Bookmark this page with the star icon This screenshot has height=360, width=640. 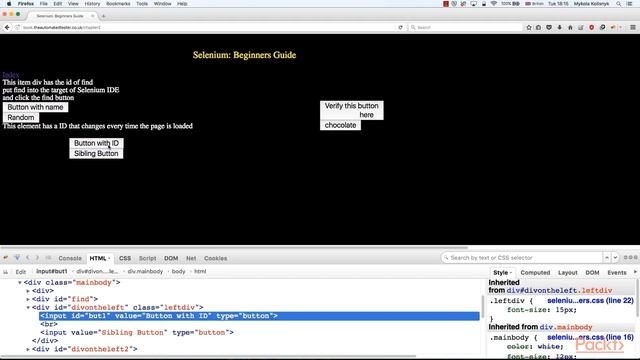click(x=529, y=27)
